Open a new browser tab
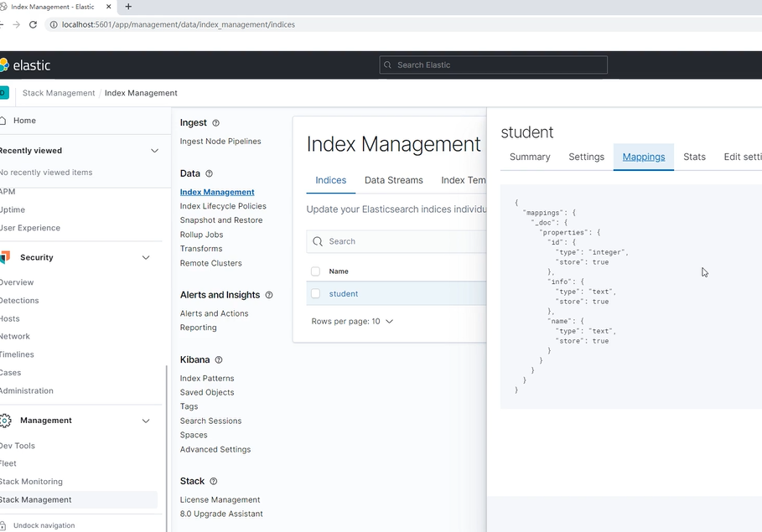Viewport: 762px width, 532px height. pyautogui.click(x=128, y=7)
